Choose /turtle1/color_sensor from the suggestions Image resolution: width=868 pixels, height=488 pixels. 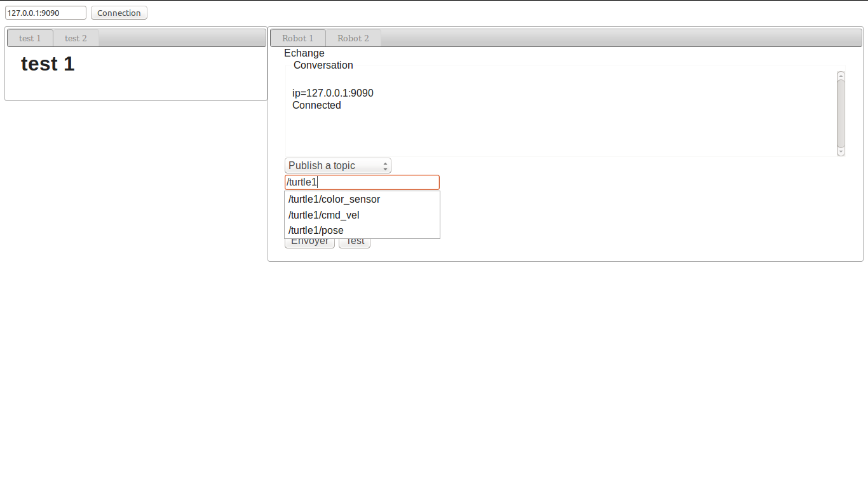[x=334, y=200]
